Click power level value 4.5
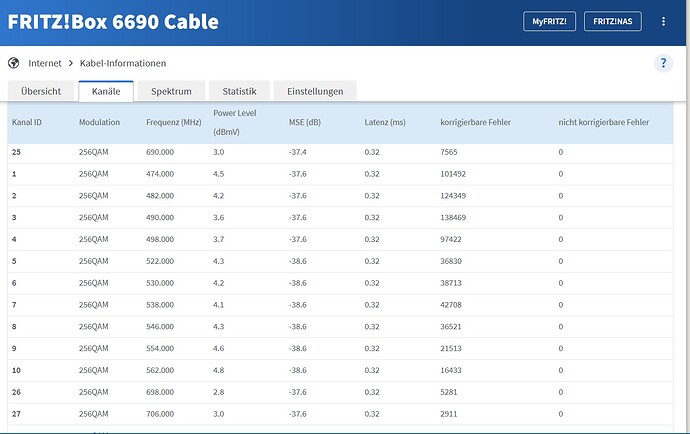Image resolution: width=690 pixels, height=434 pixels. (x=219, y=174)
